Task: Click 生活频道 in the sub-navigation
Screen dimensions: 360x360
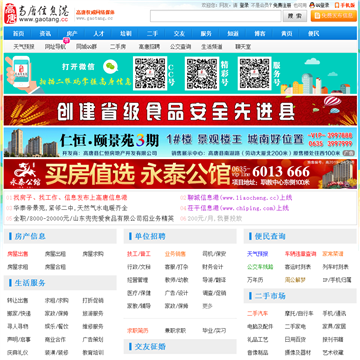Action: point(212,47)
